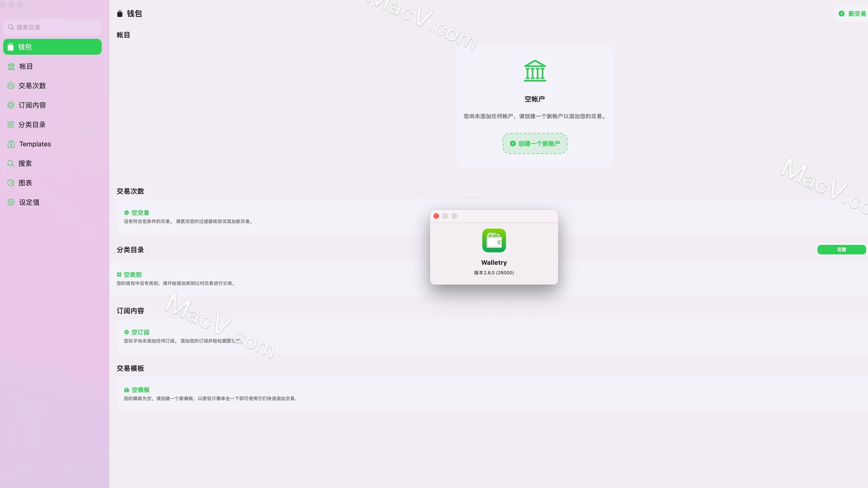
Task: Click the 钱包 wallet menu item in sidebar
Action: pos(52,47)
